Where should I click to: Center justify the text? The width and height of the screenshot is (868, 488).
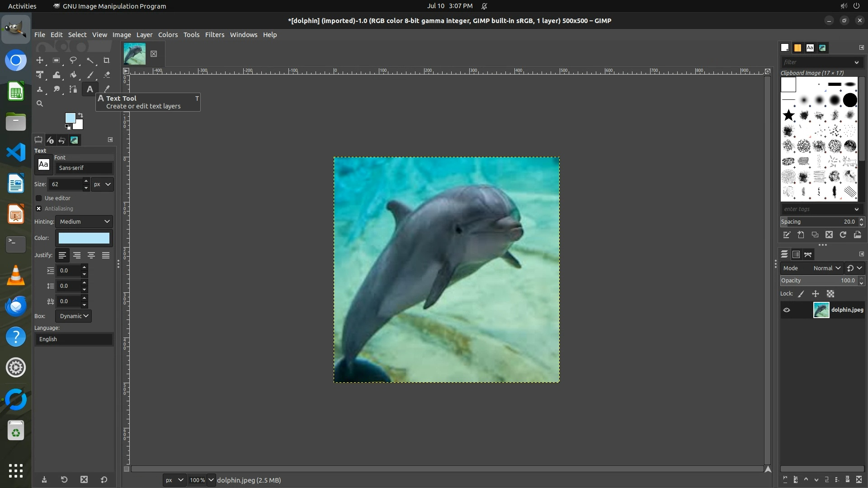(x=91, y=256)
